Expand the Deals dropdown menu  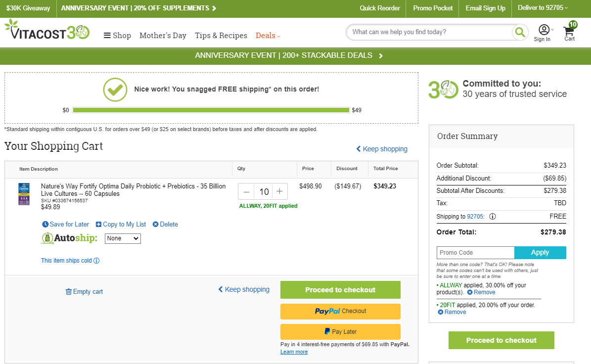[268, 36]
